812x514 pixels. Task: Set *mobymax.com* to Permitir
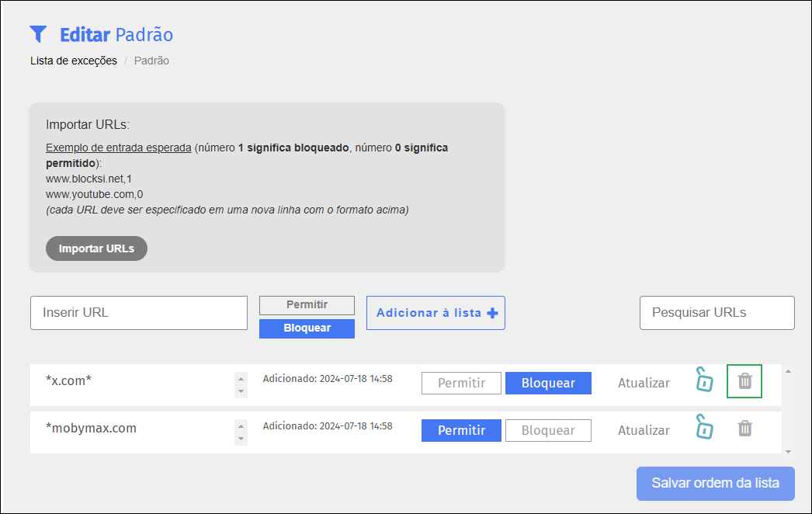coord(461,431)
